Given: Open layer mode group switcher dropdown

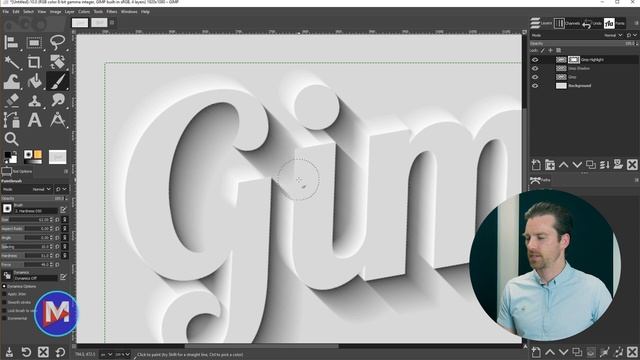Looking at the screenshot, I should pos(631,36).
